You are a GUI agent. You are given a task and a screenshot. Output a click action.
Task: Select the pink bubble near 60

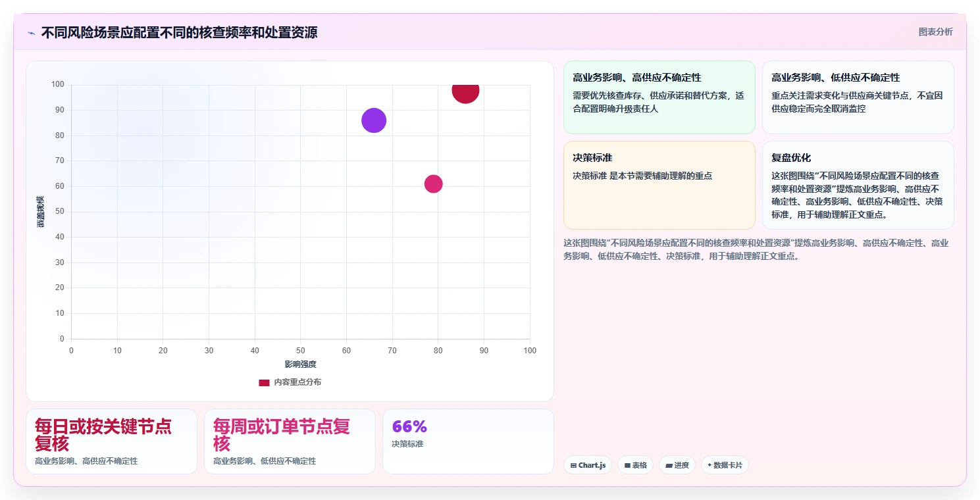point(433,184)
